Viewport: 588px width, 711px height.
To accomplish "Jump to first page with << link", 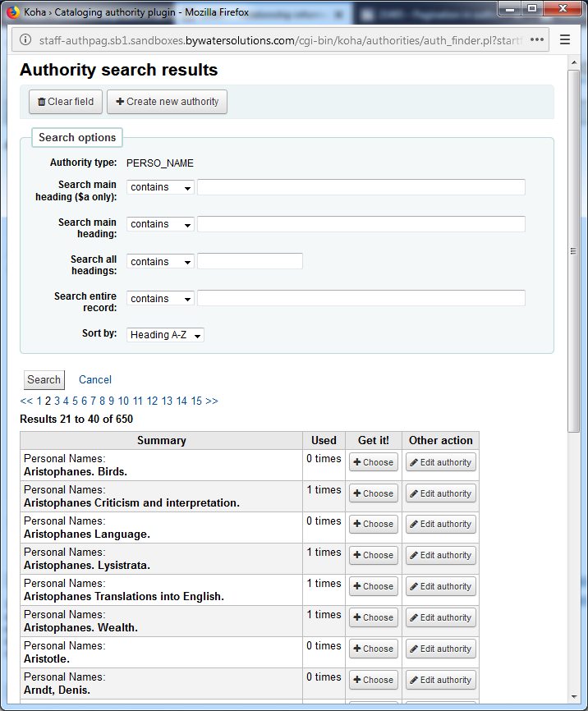I will tap(26, 401).
